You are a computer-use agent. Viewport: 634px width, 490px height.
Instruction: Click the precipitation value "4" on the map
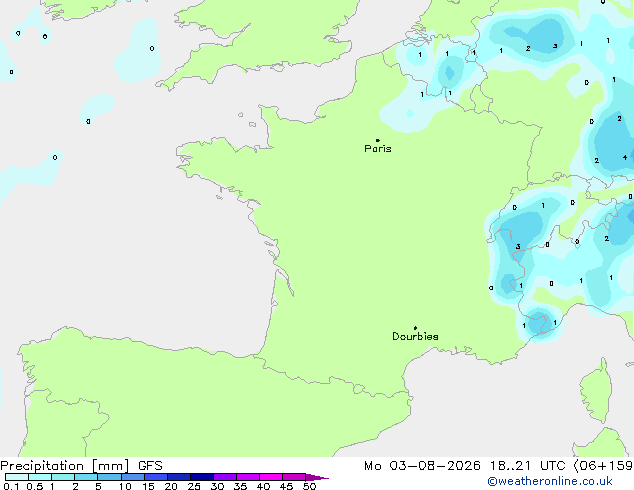625,157
